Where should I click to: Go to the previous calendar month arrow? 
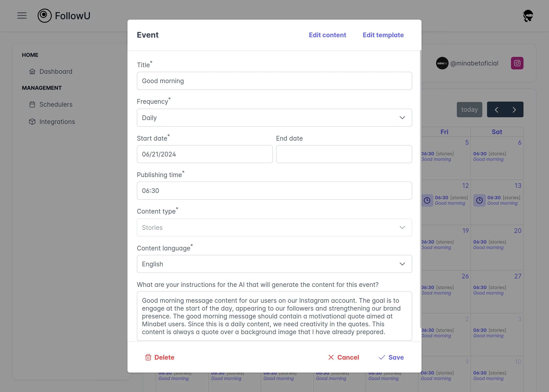pyautogui.click(x=496, y=110)
